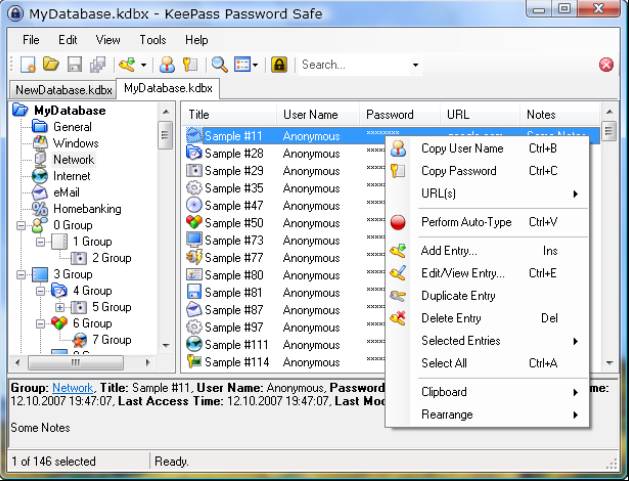Open the Help menu
Viewport: 629px width, 481px height.
(197, 40)
